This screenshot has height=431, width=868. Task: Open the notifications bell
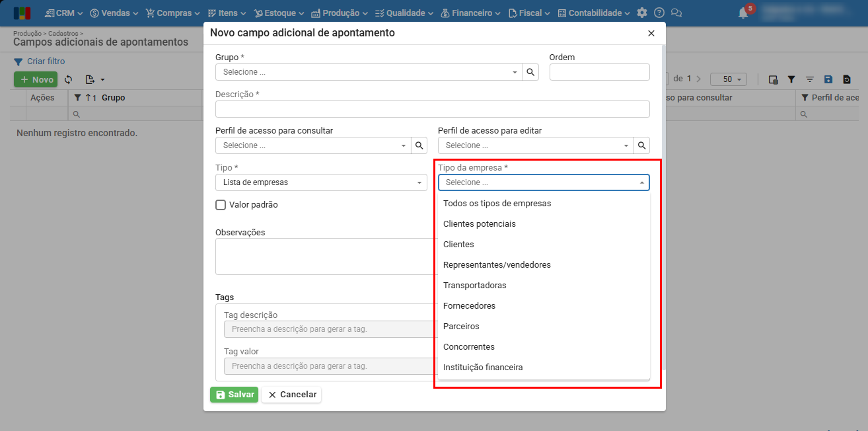[x=744, y=13]
